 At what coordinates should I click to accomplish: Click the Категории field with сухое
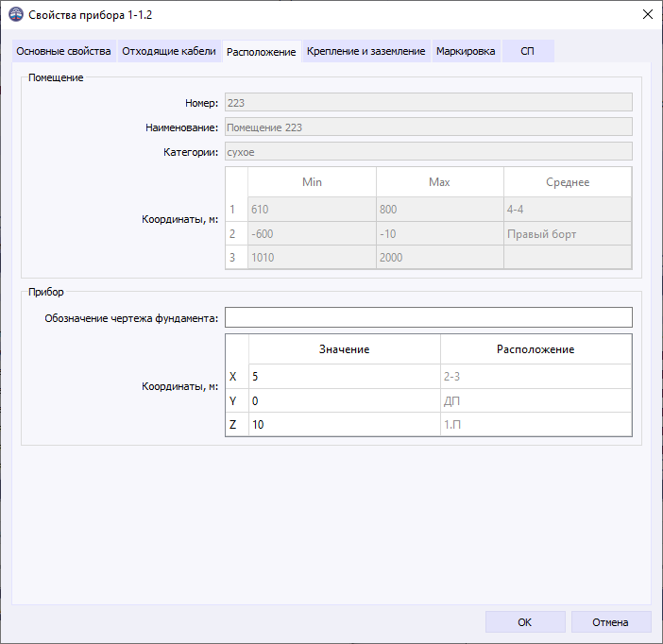coord(429,152)
